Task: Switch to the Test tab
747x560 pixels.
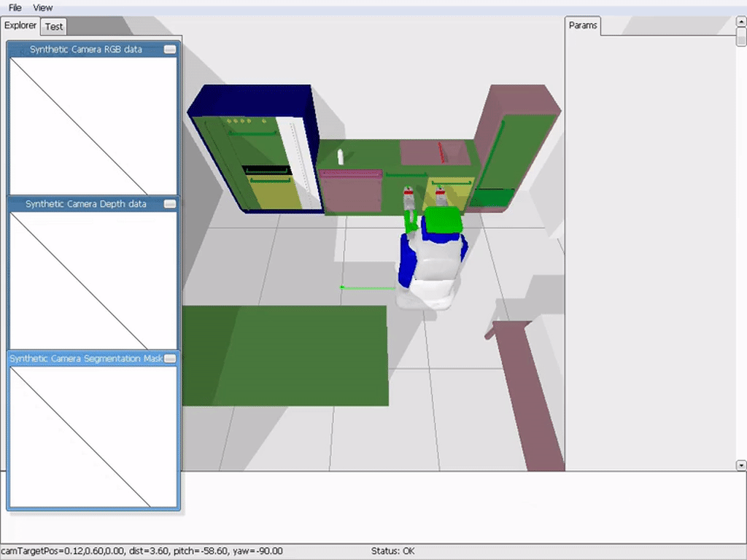Action: pyautogui.click(x=54, y=27)
